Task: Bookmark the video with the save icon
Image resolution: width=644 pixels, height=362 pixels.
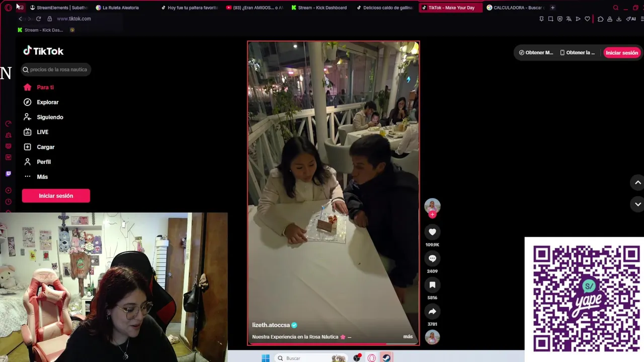Action: pos(432,285)
